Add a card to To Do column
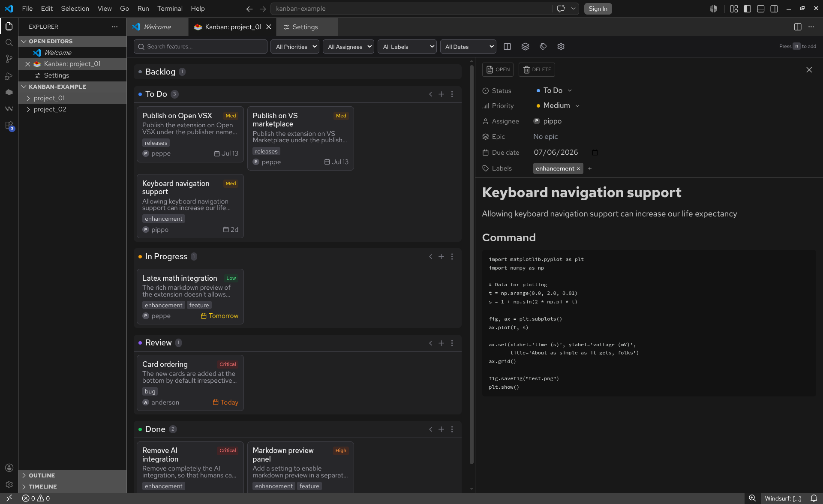This screenshot has width=823, height=504. point(441,94)
